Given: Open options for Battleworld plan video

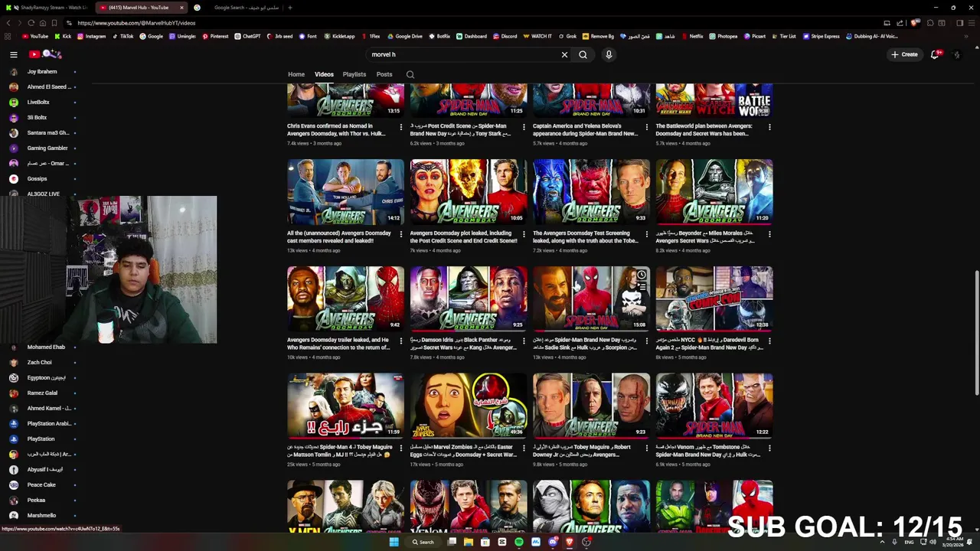Looking at the screenshot, I should click(769, 127).
